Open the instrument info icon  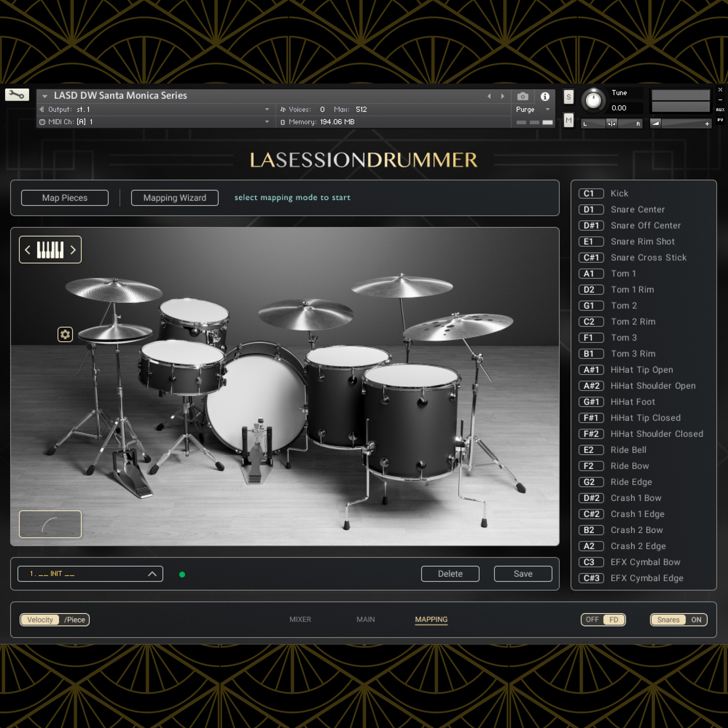click(545, 96)
